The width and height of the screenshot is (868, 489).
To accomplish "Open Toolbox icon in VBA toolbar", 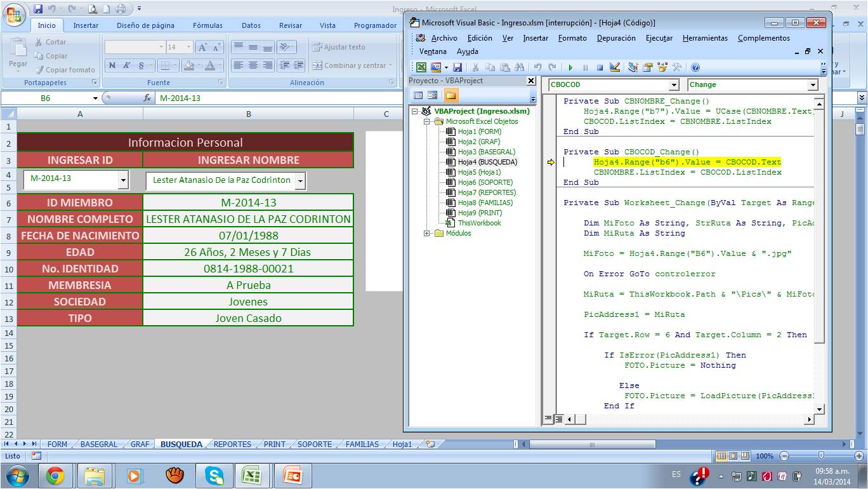I will 677,67.
